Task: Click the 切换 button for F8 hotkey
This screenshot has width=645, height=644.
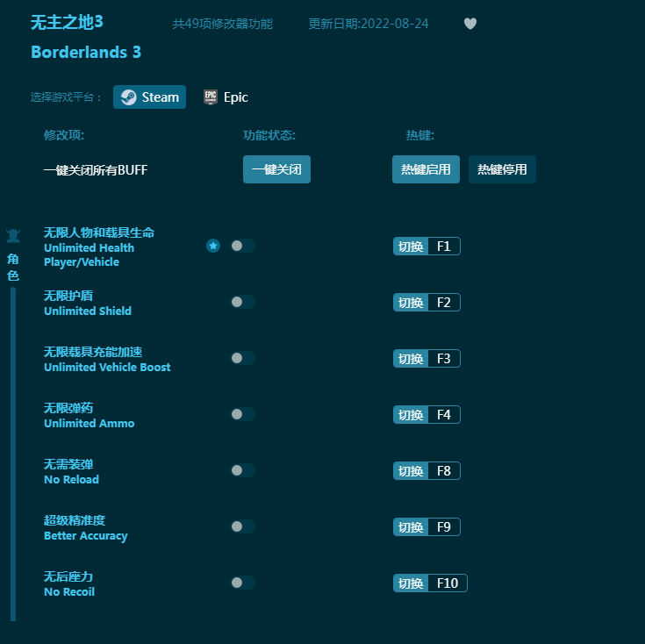Action: pyautogui.click(x=411, y=471)
